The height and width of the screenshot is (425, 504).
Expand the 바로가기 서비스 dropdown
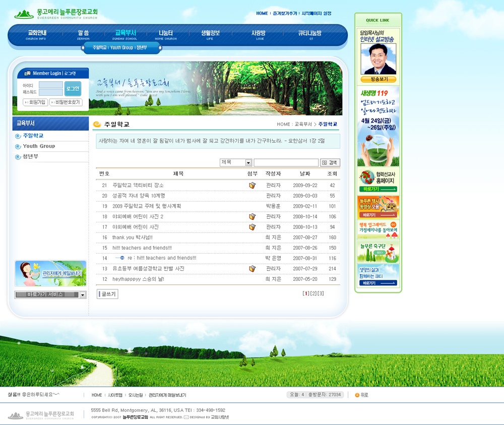83,294
